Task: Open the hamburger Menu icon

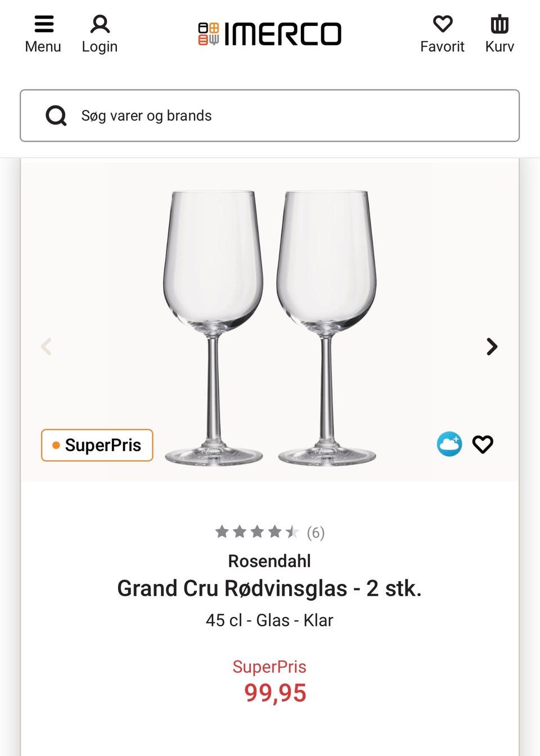Action: coord(43,25)
